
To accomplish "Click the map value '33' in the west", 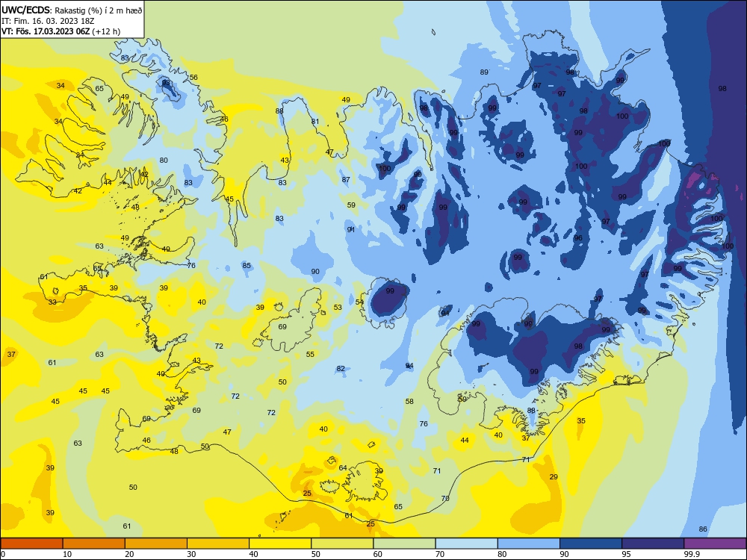I will 52,302.
